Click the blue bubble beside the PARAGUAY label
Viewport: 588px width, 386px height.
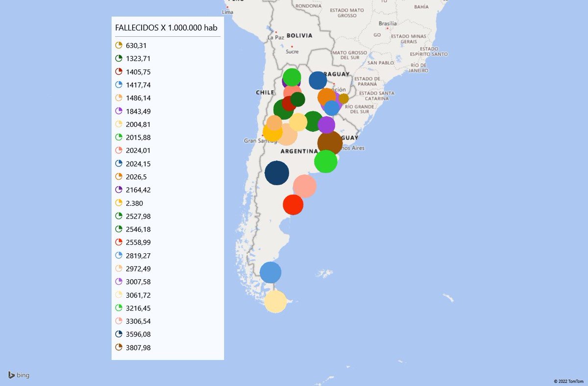318,80
